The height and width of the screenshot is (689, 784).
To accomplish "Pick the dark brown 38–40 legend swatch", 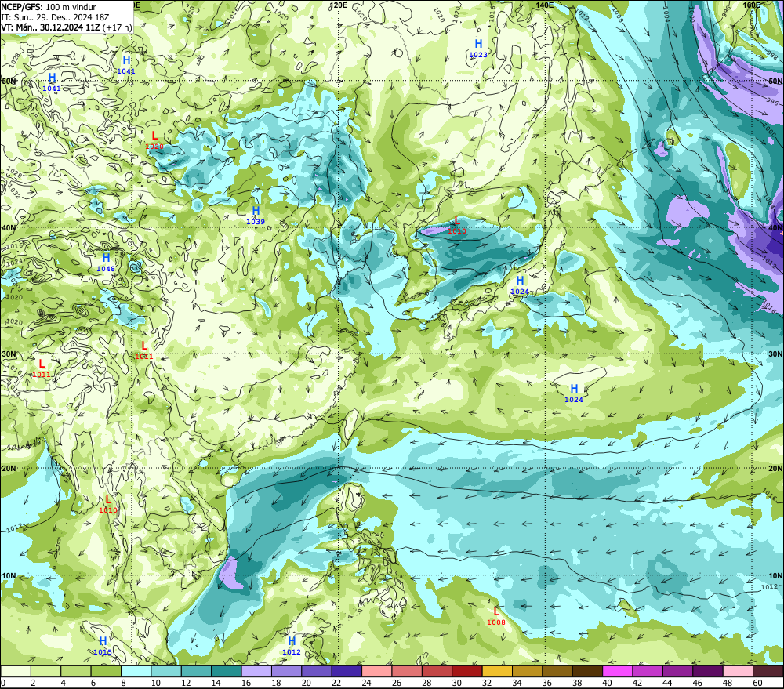I will (x=587, y=671).
